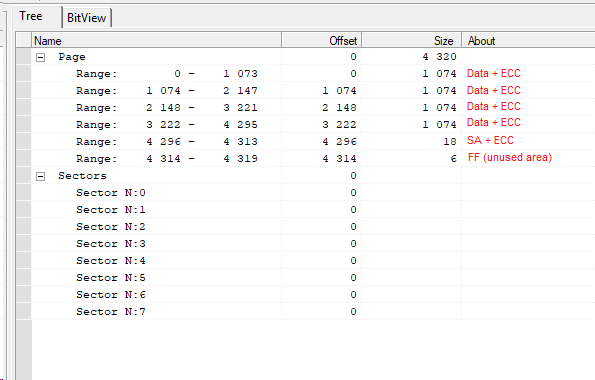
Task: Sort by the Name column header
Action: tap(156, 40)
